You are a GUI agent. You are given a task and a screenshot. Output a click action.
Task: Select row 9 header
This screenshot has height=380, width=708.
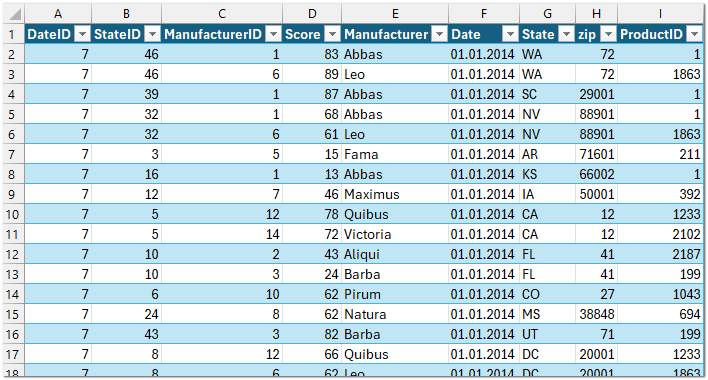[x=13, y=194]
